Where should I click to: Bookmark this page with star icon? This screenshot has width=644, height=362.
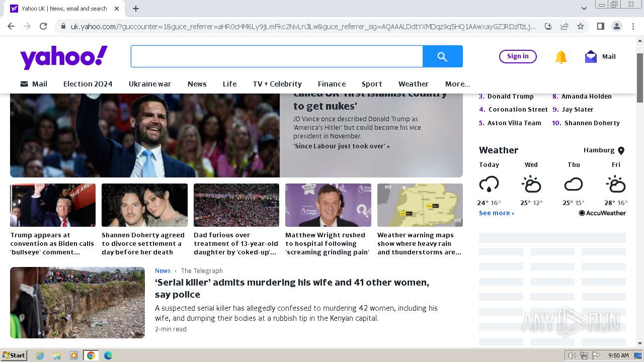point(581,26)
